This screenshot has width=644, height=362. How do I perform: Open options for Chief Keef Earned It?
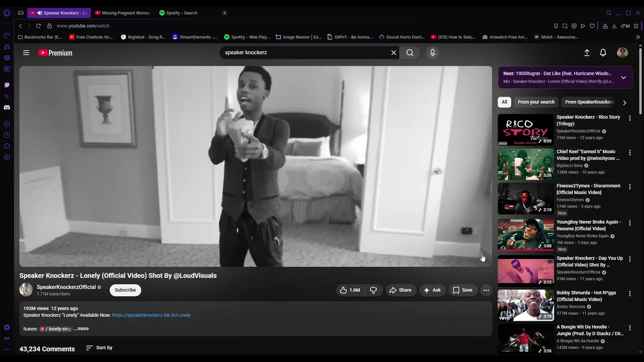(x=629, y=152)
